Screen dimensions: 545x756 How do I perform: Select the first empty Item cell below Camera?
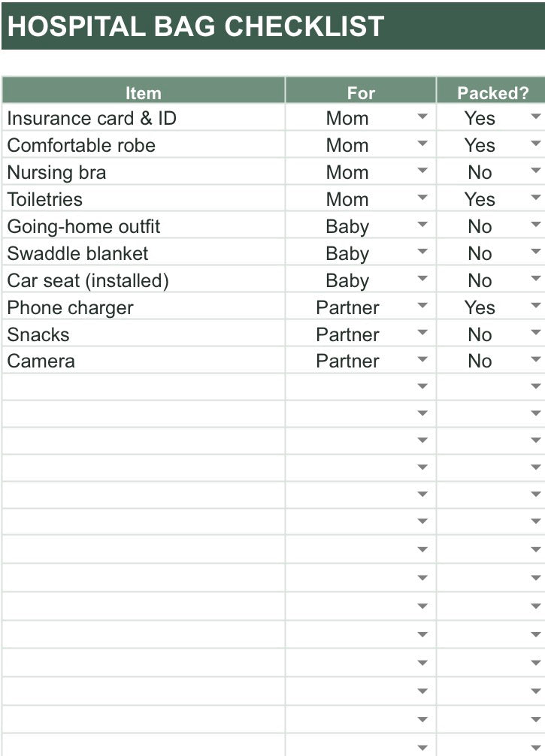click(144, 387)
